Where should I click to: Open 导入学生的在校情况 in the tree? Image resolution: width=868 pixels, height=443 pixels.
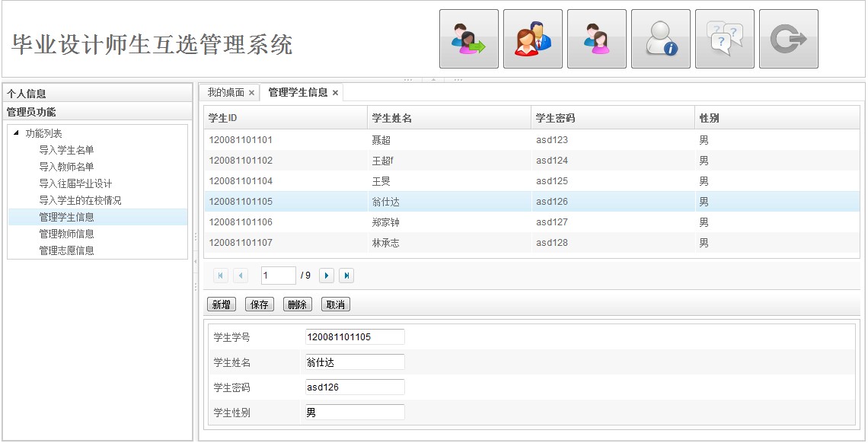coord(80,200)
